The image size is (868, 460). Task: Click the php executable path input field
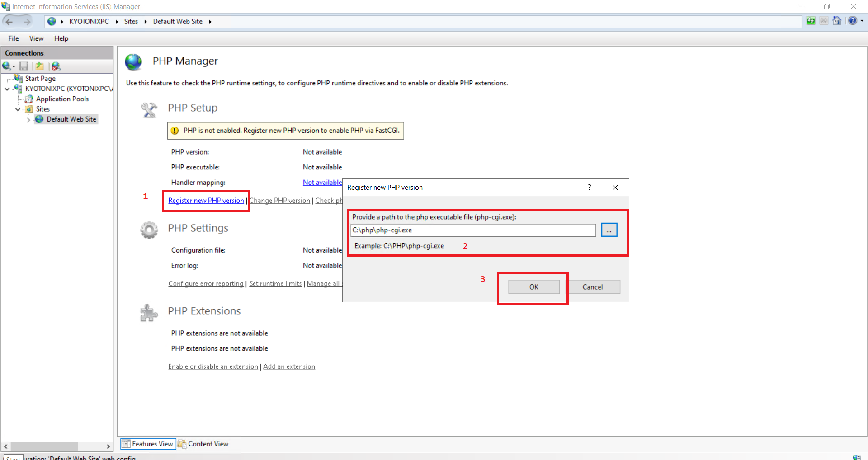473,230
